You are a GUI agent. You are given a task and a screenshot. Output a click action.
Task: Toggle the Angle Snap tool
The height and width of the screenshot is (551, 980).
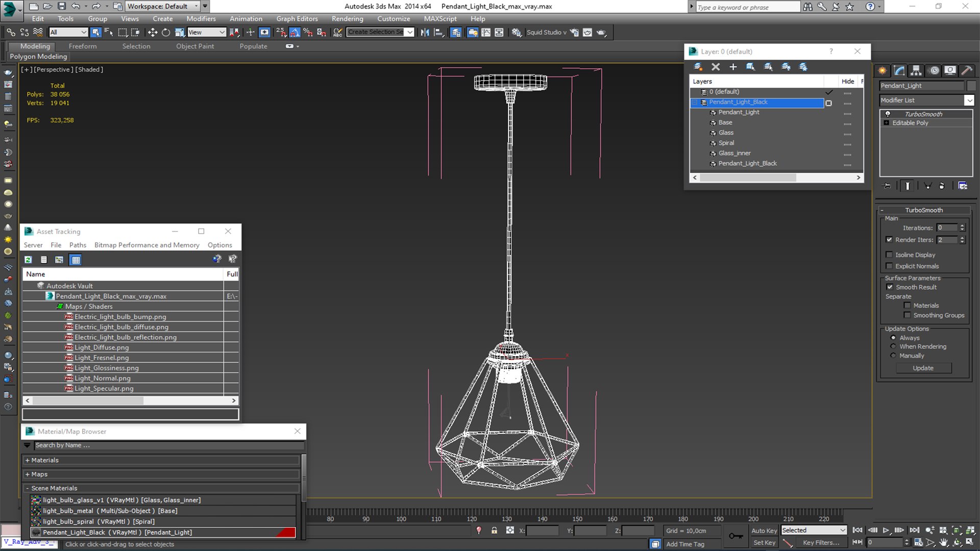[x=295, y=32]
